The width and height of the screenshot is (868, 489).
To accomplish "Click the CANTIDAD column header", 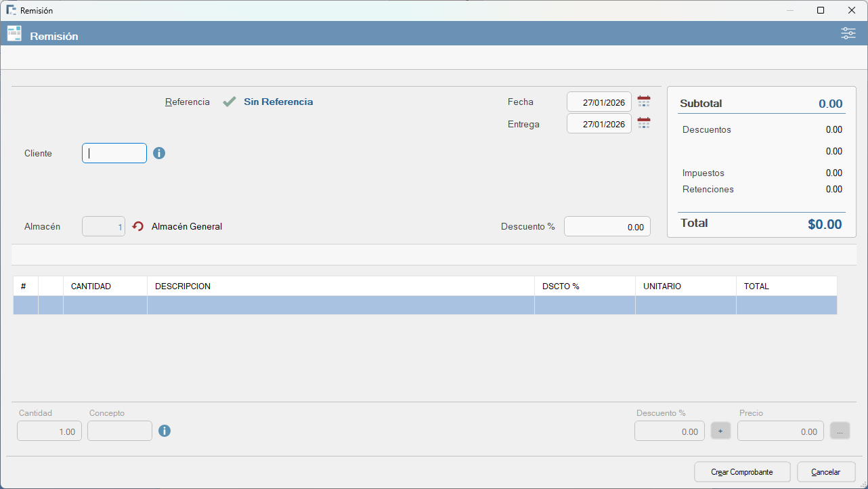I will click(105, 286).
